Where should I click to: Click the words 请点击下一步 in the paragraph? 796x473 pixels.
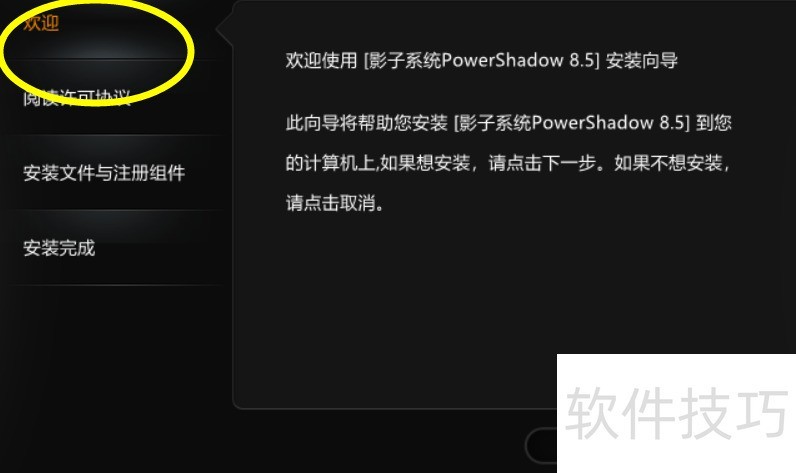pos(542,163)
